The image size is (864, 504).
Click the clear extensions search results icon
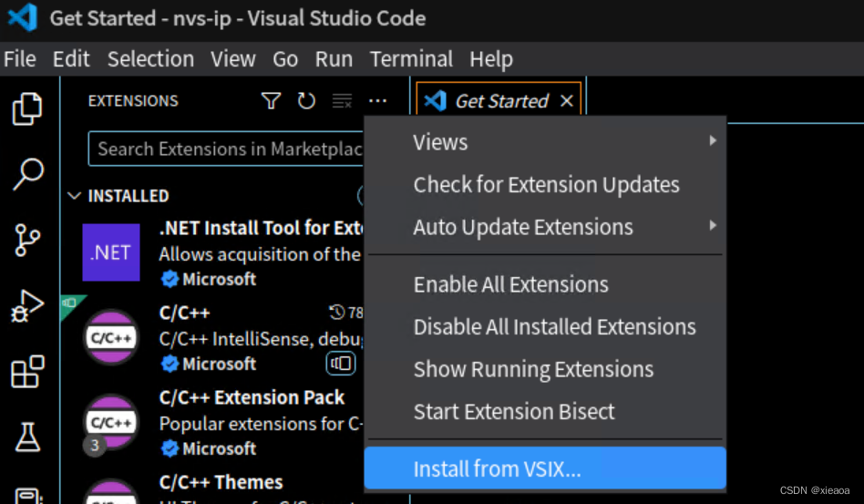(x=342, y=101)
